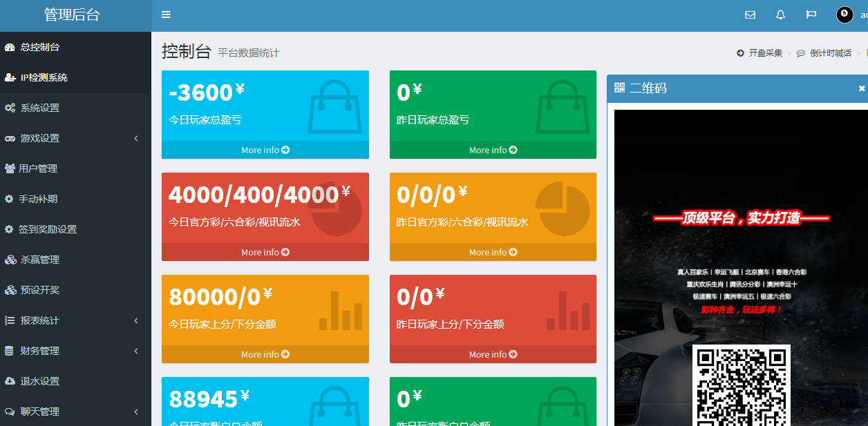
Task: Click the 倒计时喊话 chat bubble icon
Action: [800, 53]
